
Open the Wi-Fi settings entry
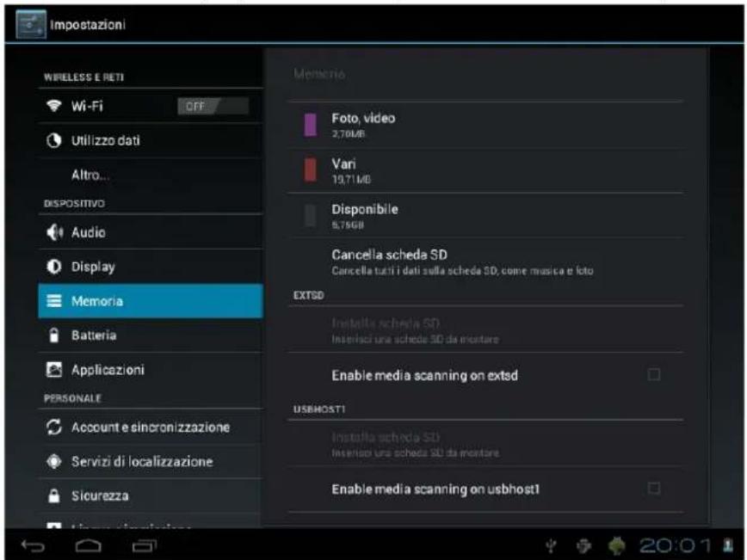click(x=151, y=106)
